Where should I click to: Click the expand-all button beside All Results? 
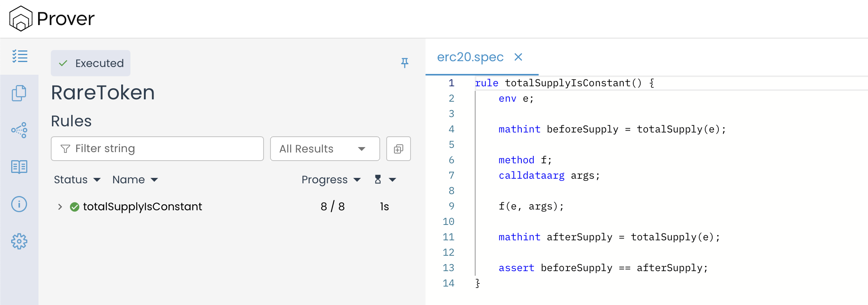(398, 149)
